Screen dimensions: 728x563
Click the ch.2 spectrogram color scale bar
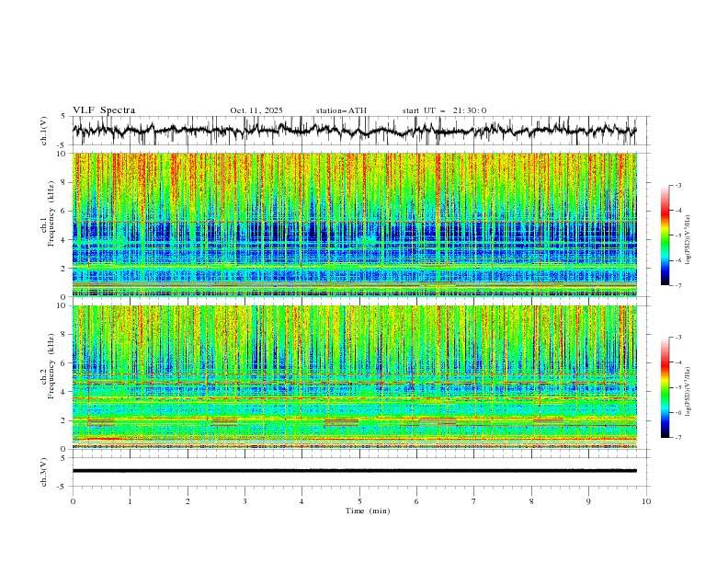pyautogui.click(x=665, y=387)
